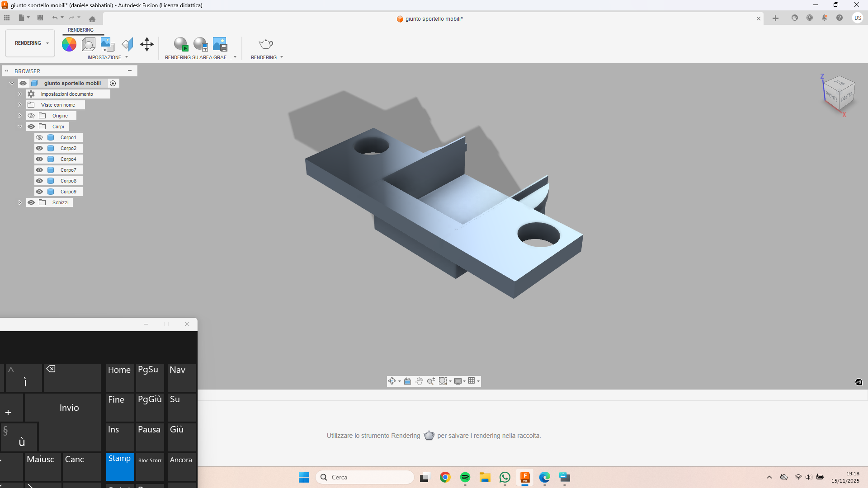Open the Impostazione dropdown arrow

127,57
